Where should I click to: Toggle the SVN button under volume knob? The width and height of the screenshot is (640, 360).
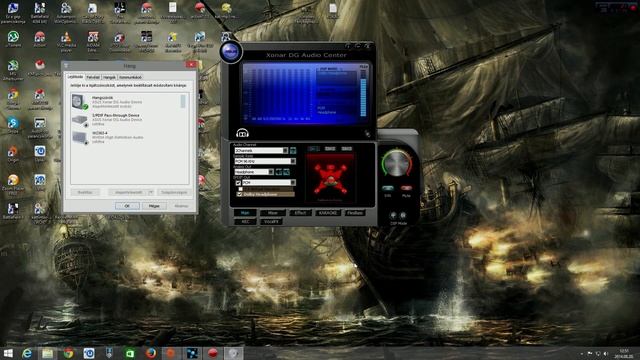(388, 188)
